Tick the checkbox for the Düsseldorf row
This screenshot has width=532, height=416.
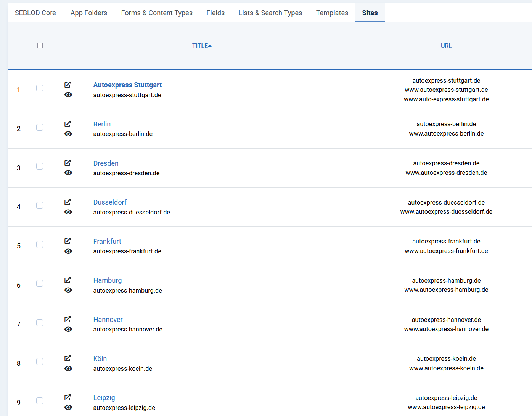click(40, 205)
